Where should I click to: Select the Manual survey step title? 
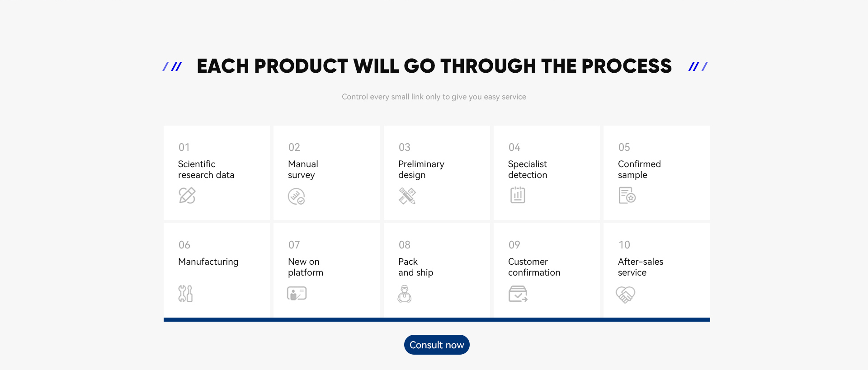(303, 169)
